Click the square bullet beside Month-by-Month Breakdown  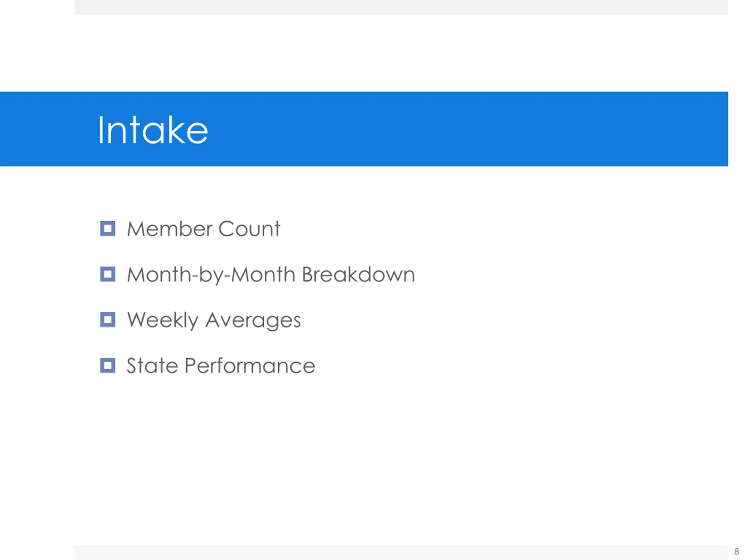(108, 274)
